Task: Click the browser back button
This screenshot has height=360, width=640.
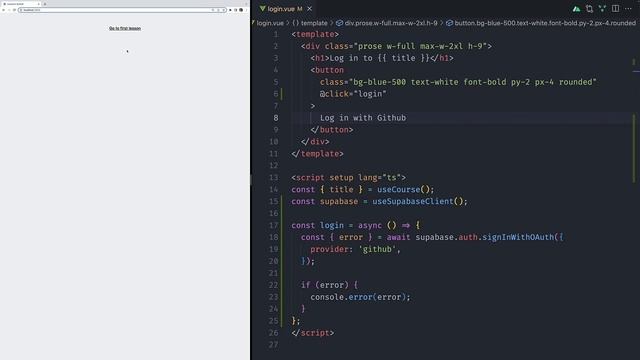Action: click(3, 10)
